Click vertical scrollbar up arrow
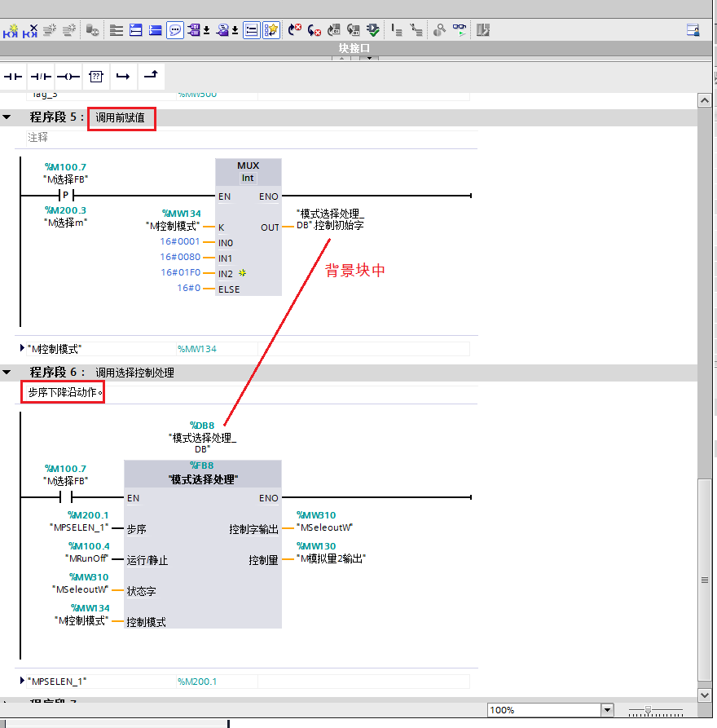This screenshot has width=717, height=728. pyautogui.click(x=705, y=100)
